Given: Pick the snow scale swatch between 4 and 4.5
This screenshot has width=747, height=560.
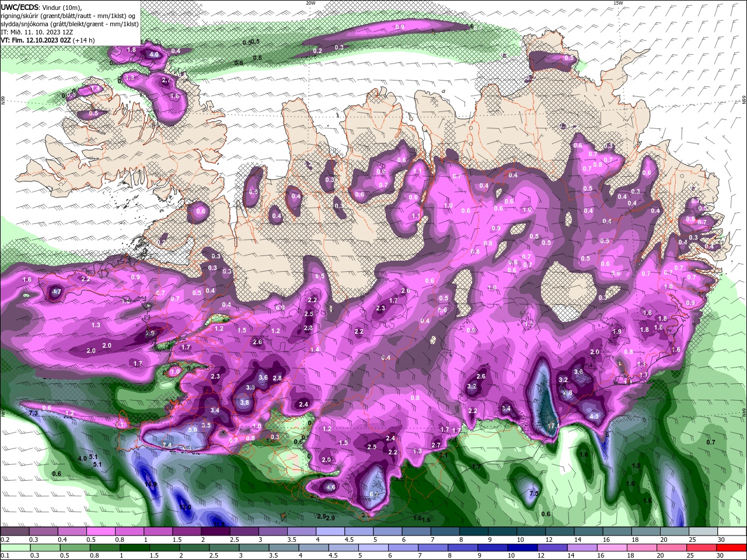Looking at the screenshot, I should [x=330, y=531].
